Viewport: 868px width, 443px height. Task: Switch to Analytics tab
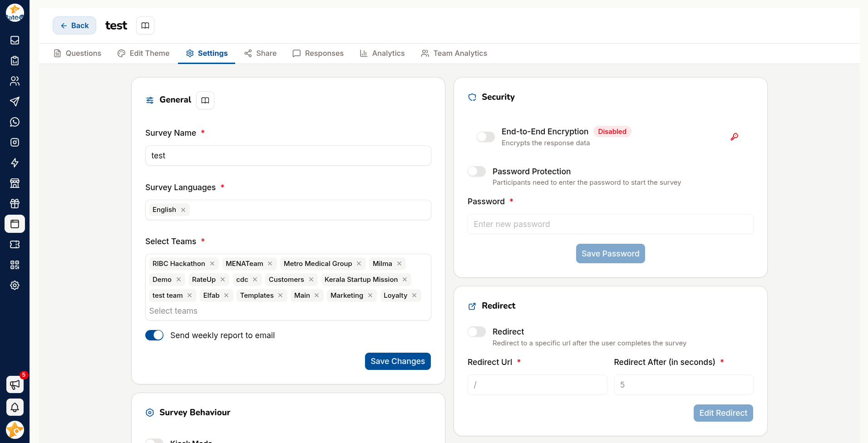click(x=382, y=53)
